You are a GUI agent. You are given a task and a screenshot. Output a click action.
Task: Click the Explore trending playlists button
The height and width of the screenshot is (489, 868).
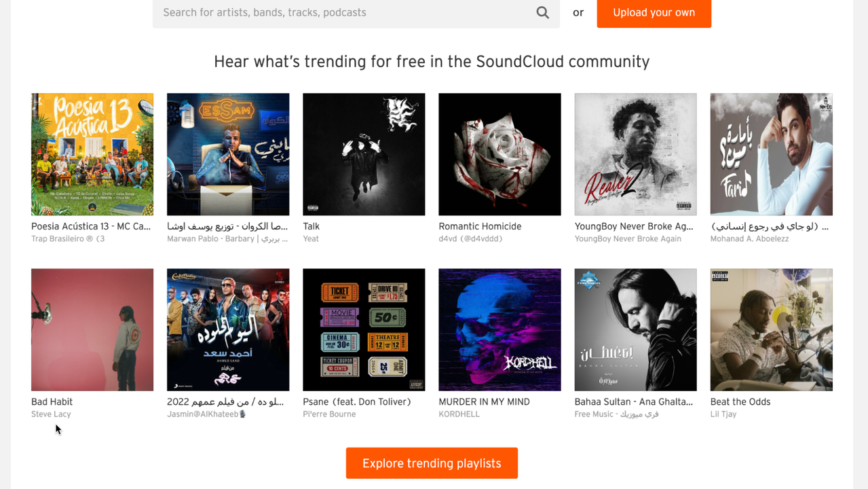point(432,463)
